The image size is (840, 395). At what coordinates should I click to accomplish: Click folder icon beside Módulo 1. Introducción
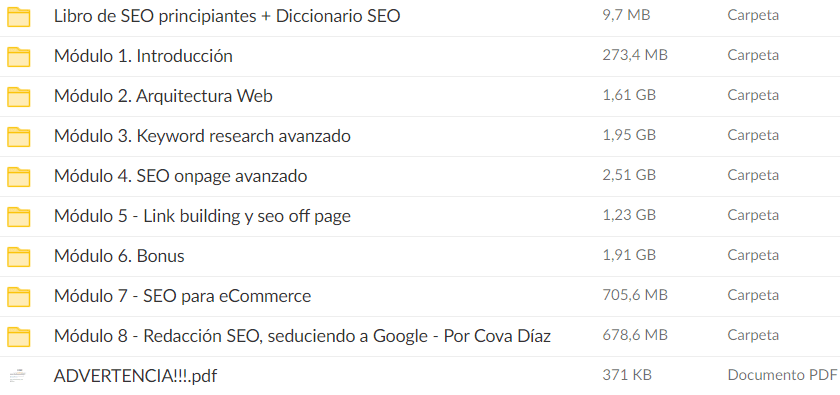[x=18, y=57]
